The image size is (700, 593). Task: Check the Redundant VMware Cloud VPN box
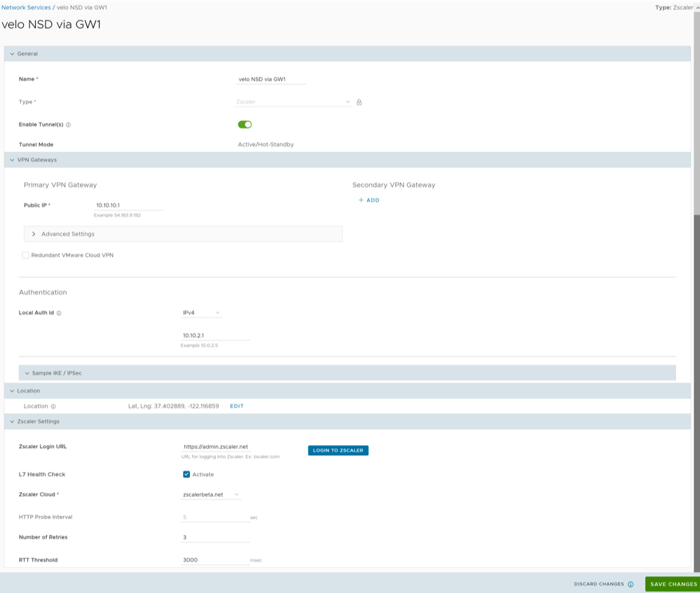click(26, 256)
